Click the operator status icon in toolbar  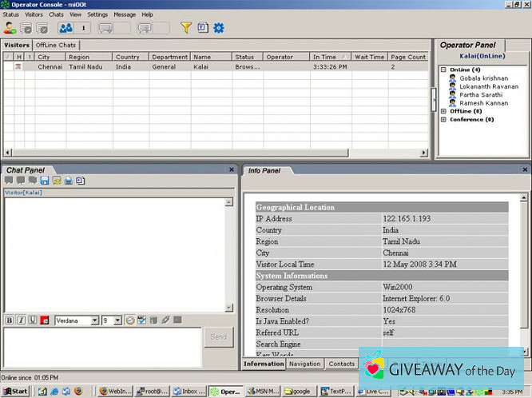10,28
